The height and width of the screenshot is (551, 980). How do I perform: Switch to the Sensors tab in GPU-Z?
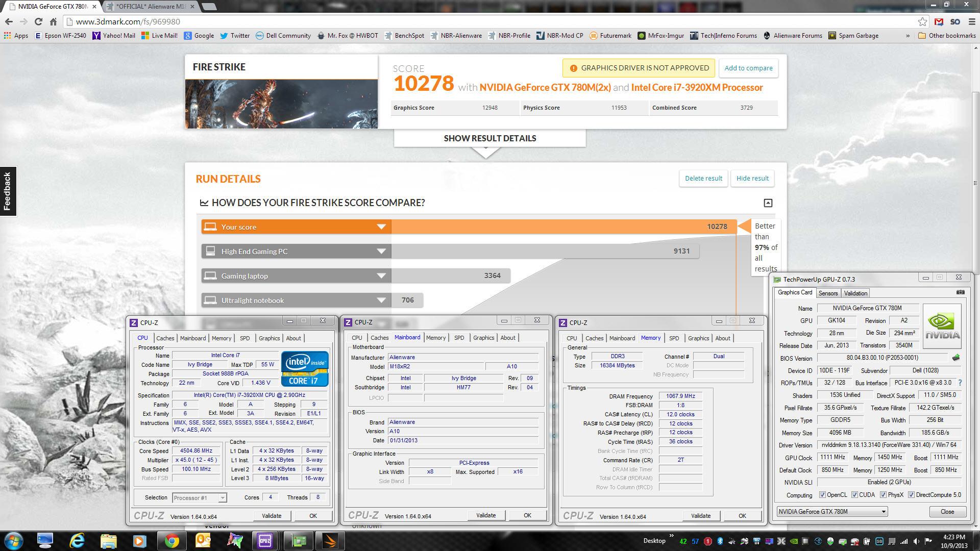pyautogui.click(x=828, y=293)
